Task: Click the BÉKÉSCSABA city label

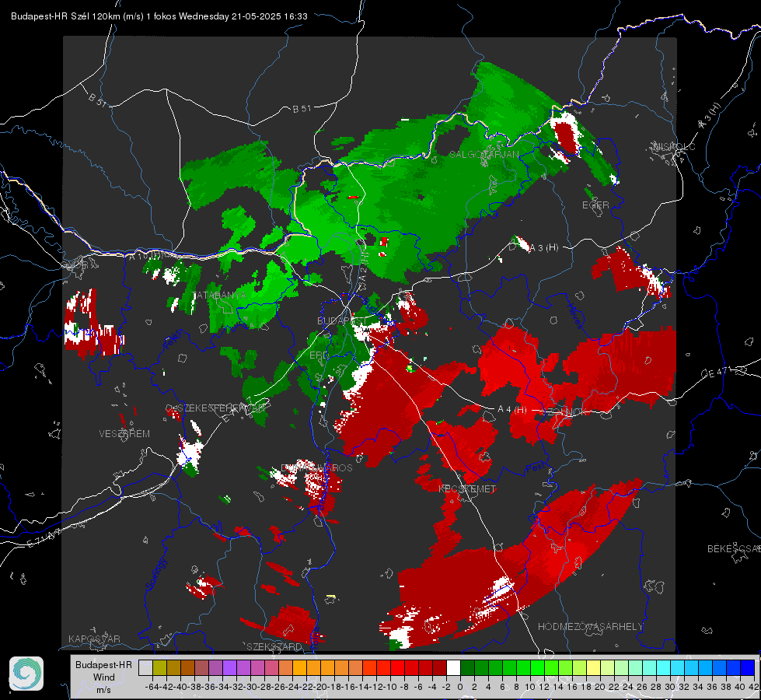Action: 734,549
